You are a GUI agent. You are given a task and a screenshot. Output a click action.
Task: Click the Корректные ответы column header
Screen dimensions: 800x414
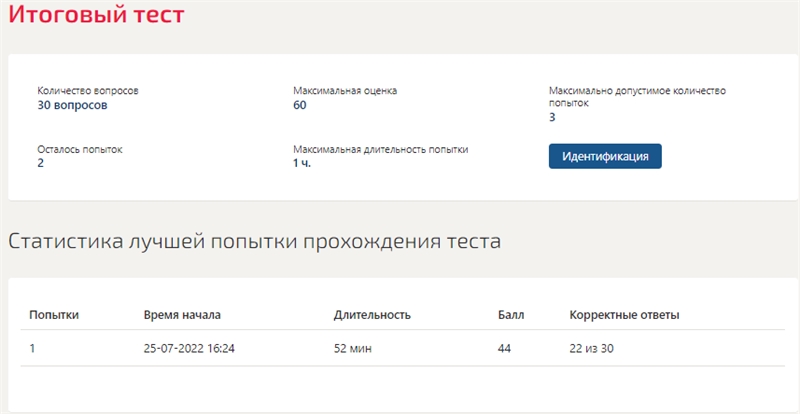click(x=624, y=315)
